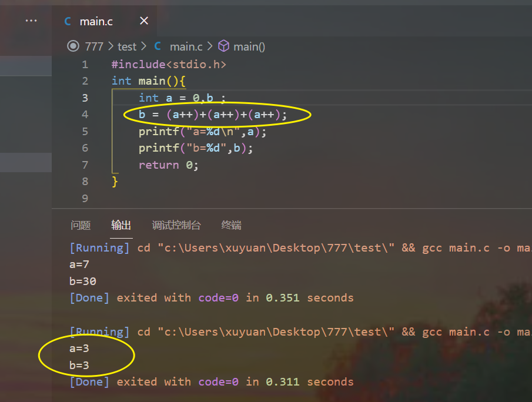Click line number 8 in gutter
The image size is (532, 402).
(x=85, y=182)
